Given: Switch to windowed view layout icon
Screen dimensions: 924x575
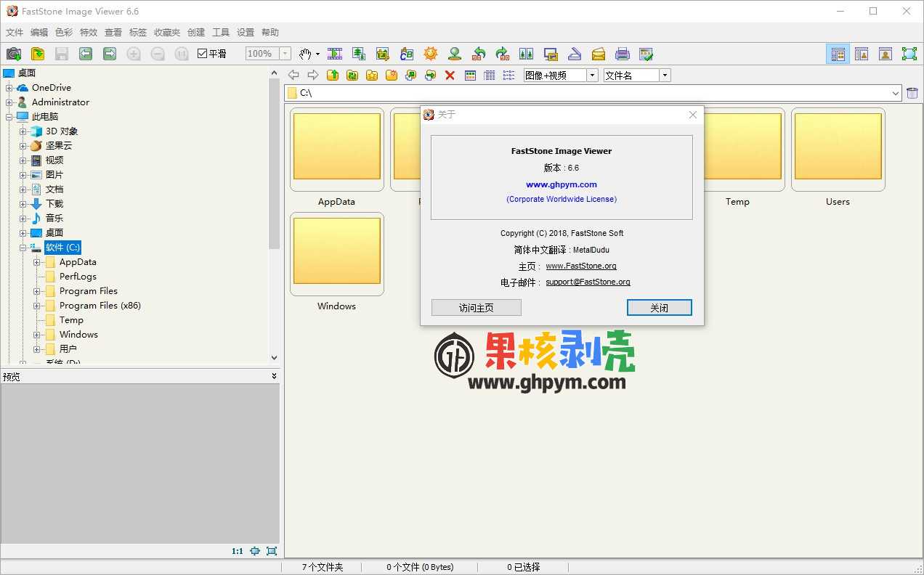Looking at the screenshot, I should (862, 54).
